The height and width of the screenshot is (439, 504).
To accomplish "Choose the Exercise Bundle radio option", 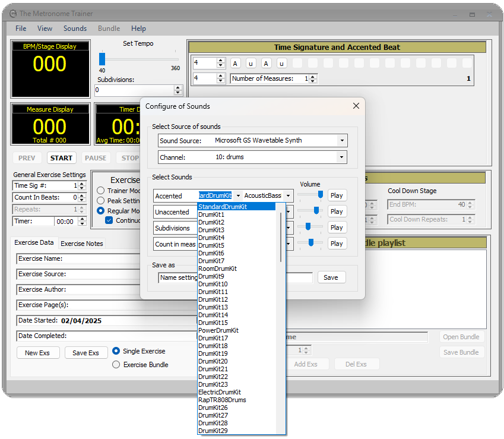I will click(116, 365).
